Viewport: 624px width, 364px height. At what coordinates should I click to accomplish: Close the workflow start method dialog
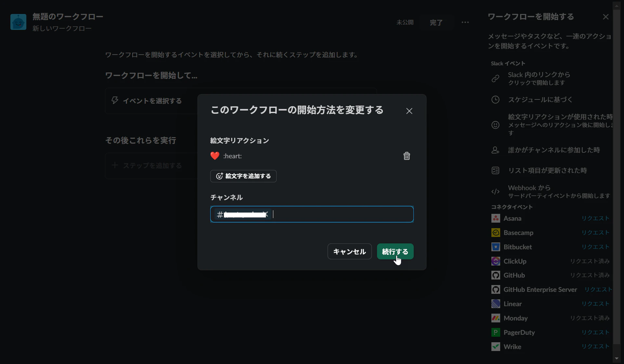coord(409,111)
